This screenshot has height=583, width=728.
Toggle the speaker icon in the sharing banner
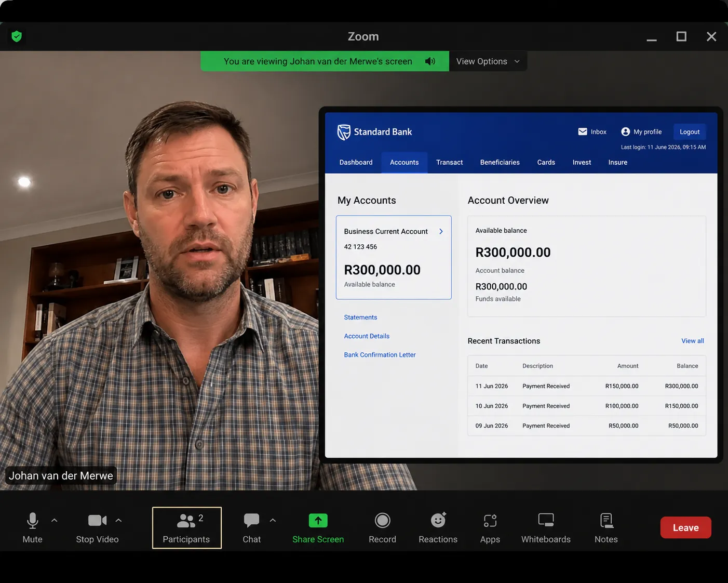click(430, 61)
